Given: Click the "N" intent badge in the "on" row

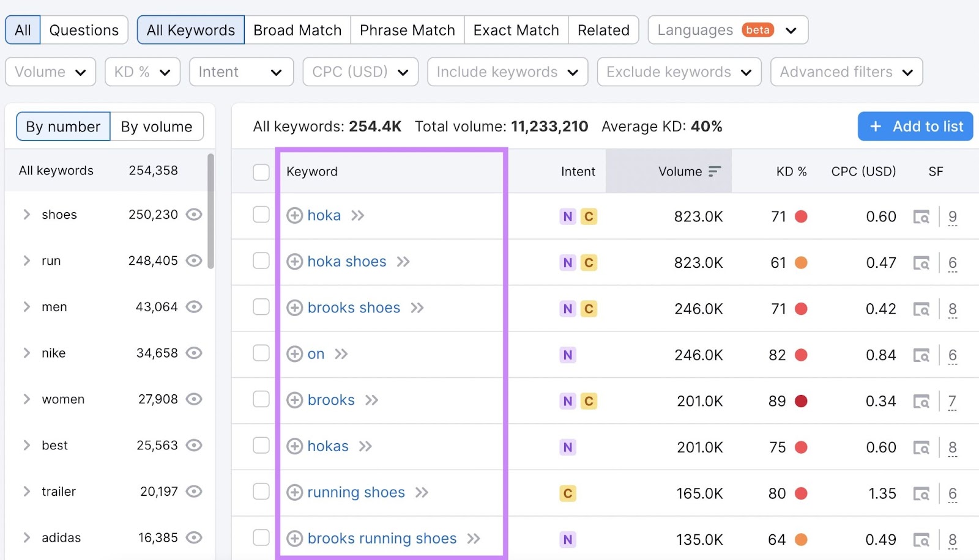Looking at the screenshot, I should tap(567, 355).
